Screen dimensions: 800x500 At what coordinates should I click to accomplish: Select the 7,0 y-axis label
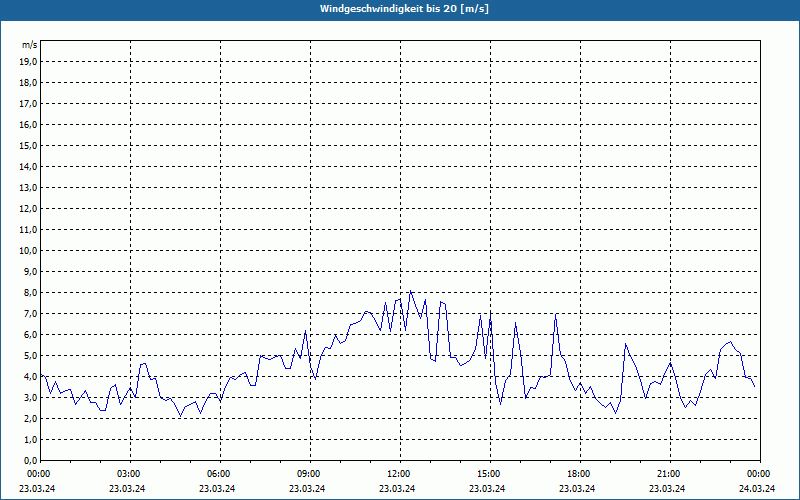(31, 313)
